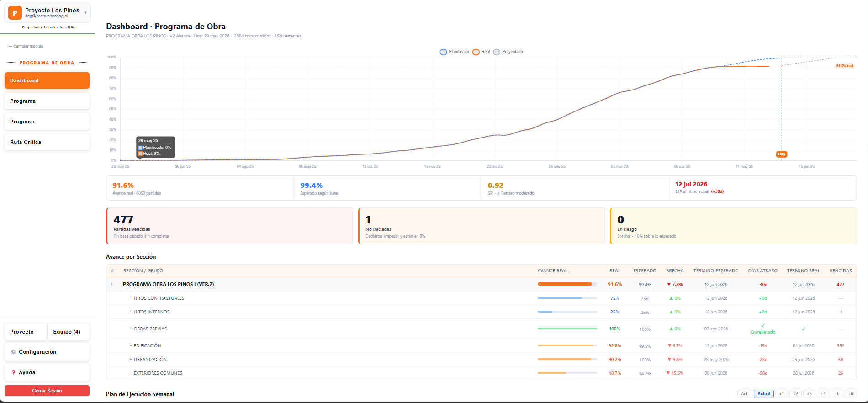Toggle the Planificado legend series
868x403 pixels.
pos(455,52)
